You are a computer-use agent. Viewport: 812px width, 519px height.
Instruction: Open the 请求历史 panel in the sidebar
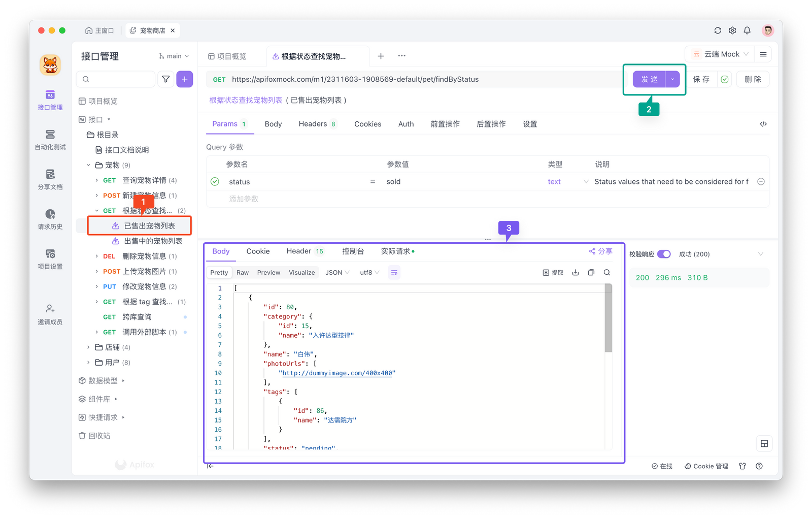tap(50, 220)
